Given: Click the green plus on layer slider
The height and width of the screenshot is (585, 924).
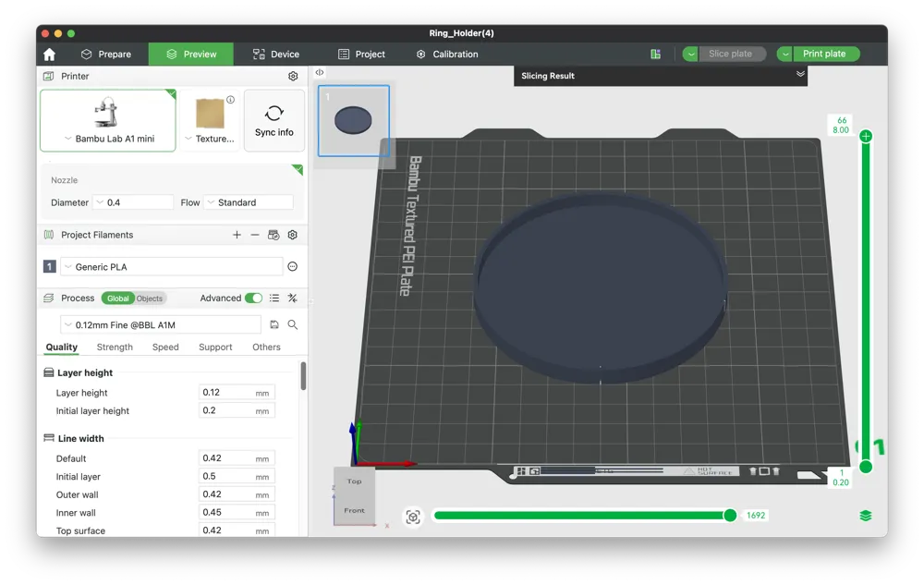Looking at the screenshot, I should 866,136.
